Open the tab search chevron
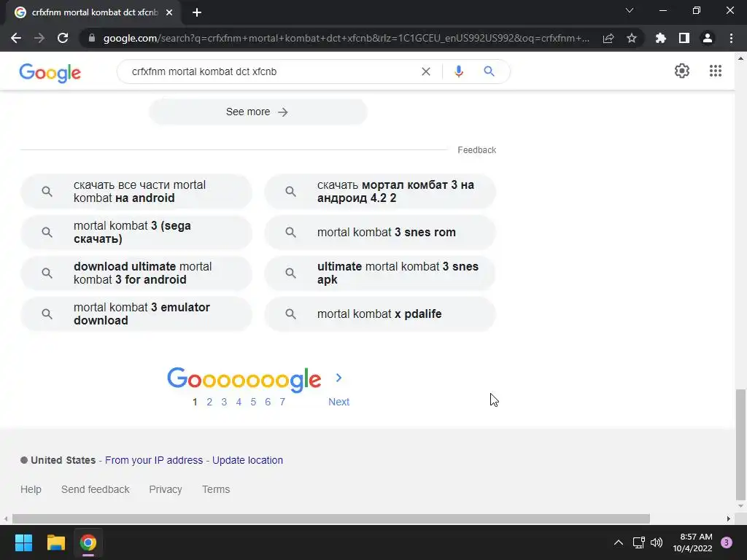The image size is (747, 560). [x=630, y=10]
